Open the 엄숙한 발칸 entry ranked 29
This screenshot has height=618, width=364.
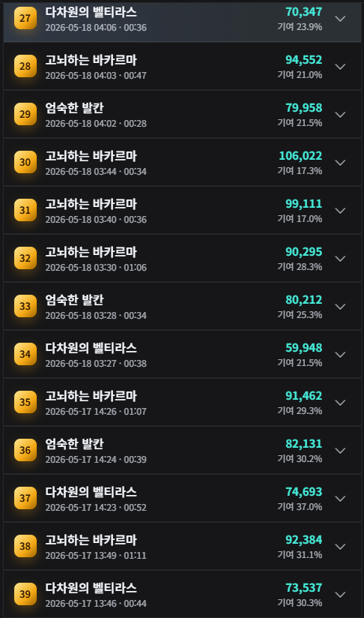point(182,114)
